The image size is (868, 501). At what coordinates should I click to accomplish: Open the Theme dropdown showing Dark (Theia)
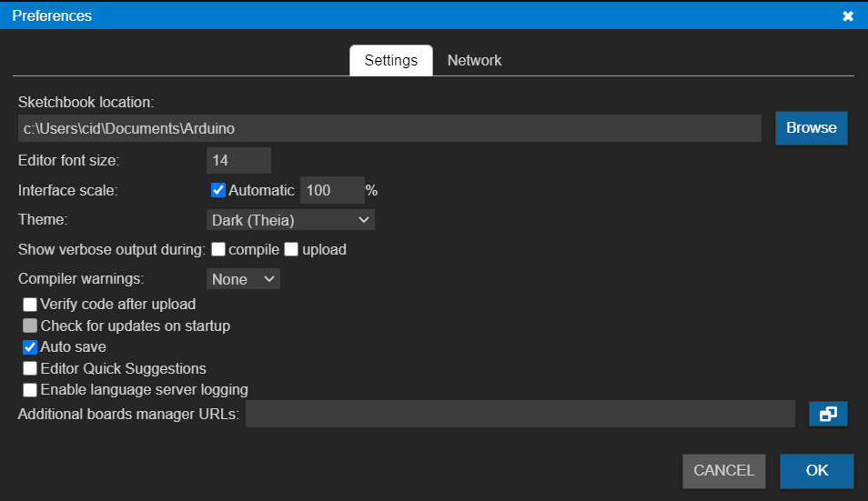pos(290,220)
